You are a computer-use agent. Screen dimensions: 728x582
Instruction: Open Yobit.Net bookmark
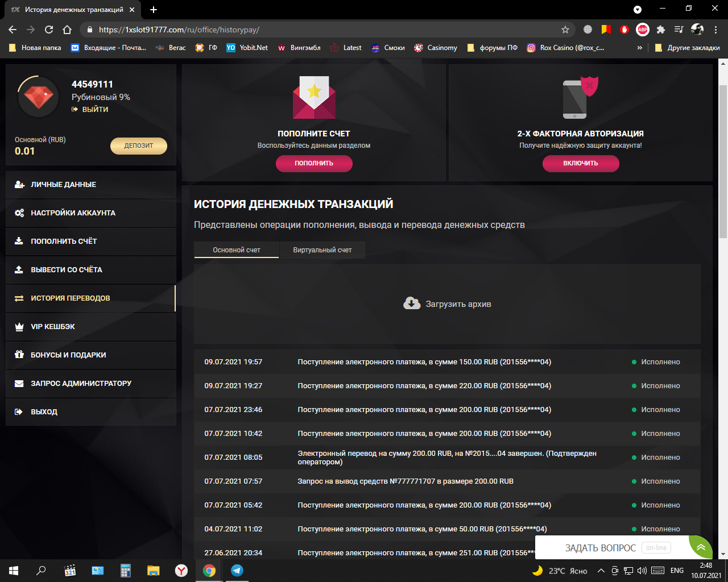[247, 48]
